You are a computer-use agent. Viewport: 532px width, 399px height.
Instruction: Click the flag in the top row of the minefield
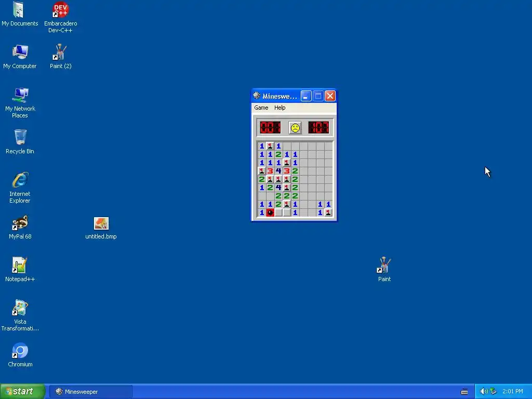(x=270, y=146)
